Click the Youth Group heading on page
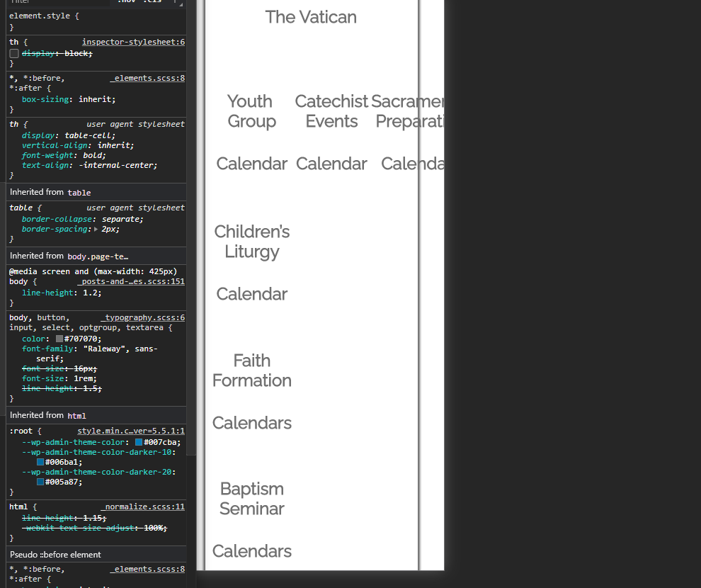The width and height of the screenshot is (701, 588). [251, 111]
